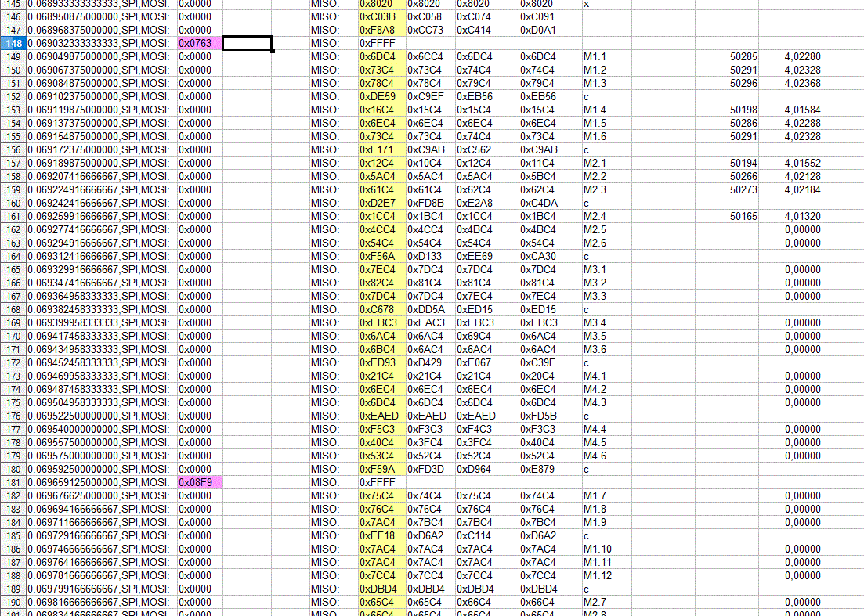Select row header 148
The height and width of the screenshot is (616, 864).
[x=13, y=44]
